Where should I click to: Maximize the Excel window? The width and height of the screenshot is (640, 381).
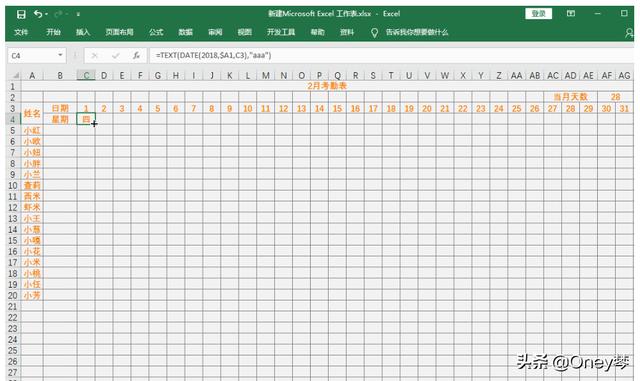tap(624, 13)
